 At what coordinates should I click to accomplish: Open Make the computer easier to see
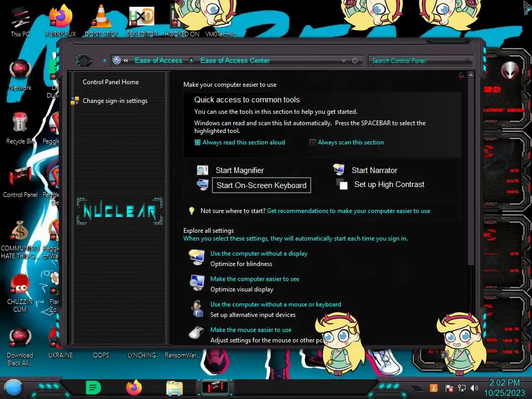pyautogui.click(x=255, y=279)
